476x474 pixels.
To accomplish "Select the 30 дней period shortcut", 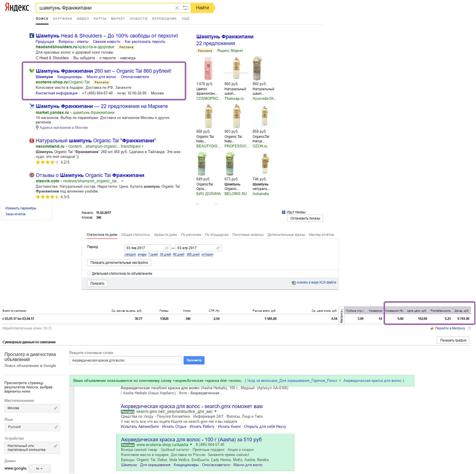I will click(x=165, y=255).
